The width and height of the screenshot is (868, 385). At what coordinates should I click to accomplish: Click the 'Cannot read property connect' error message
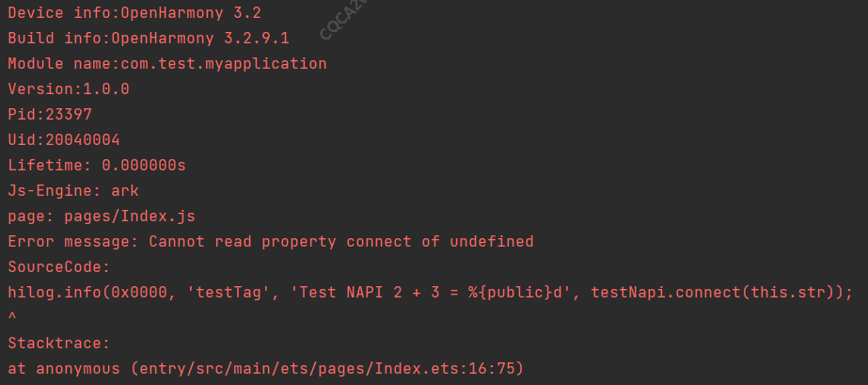(x=340, y=242)
